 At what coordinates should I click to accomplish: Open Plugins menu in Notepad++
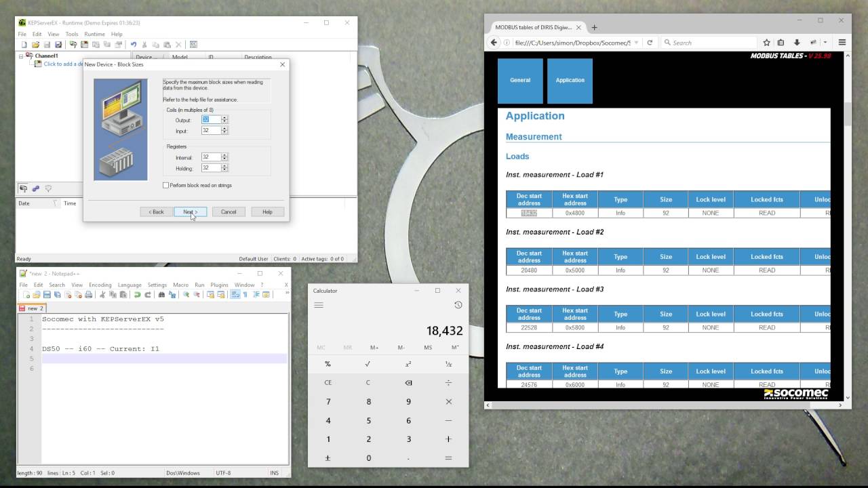[x=219, y=285]
